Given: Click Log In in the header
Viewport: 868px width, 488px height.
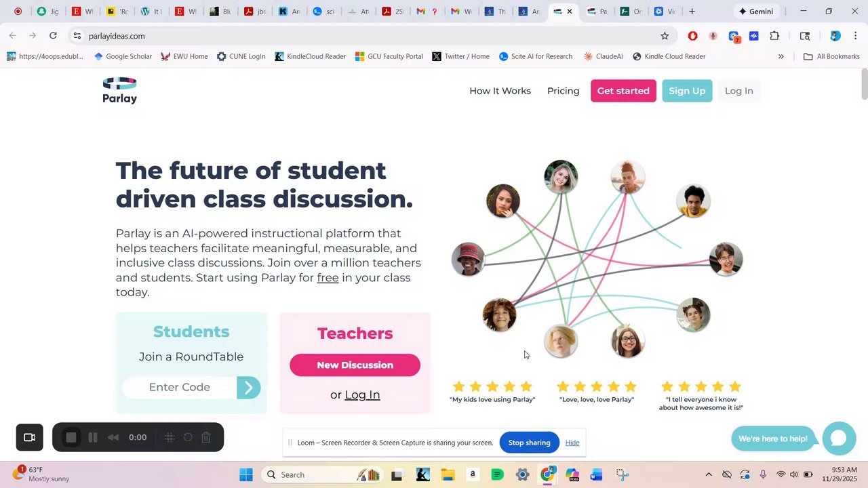Looking at the screenshot, I should pyautogui.click(x=738, y=91).
